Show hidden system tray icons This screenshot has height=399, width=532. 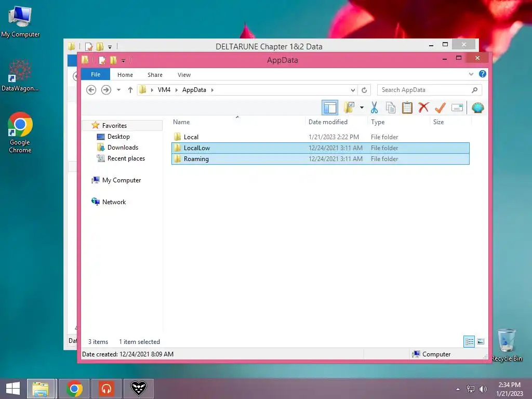[x=458, y=389]
